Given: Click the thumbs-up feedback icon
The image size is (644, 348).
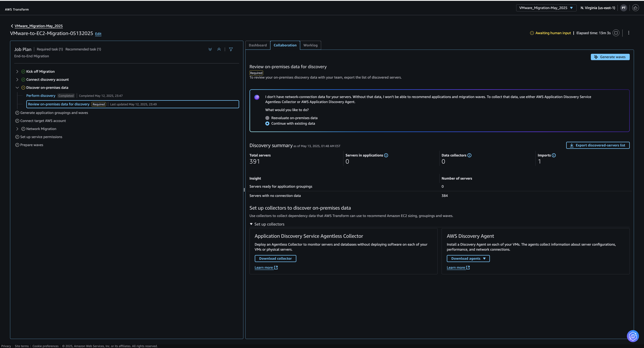Looking at the screenshot, I should 635,8.
